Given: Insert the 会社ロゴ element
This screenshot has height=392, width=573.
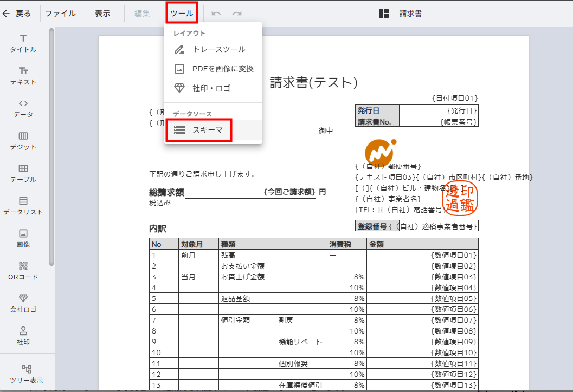Looking at the screenshot, I should [23, 303].
